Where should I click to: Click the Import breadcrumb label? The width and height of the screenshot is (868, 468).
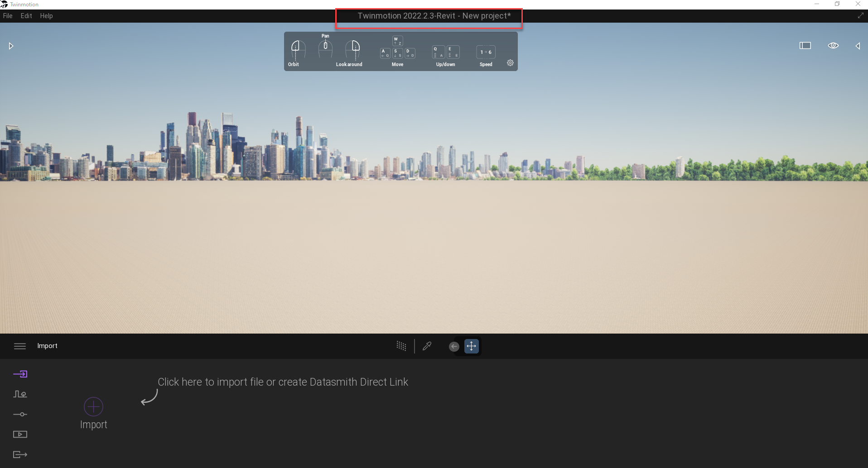[47, 346]
